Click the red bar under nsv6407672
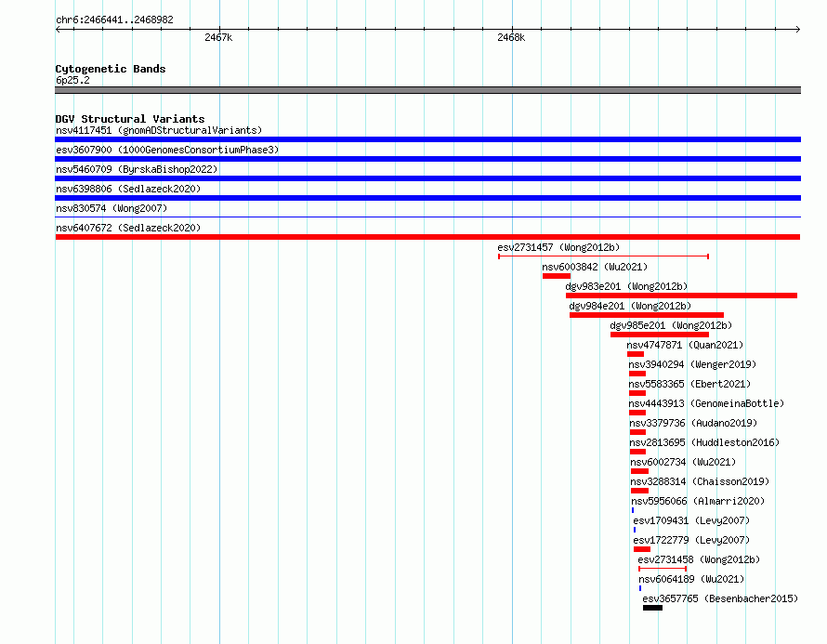This screenshot has height=644, width=827. click(x=427, y=237)
